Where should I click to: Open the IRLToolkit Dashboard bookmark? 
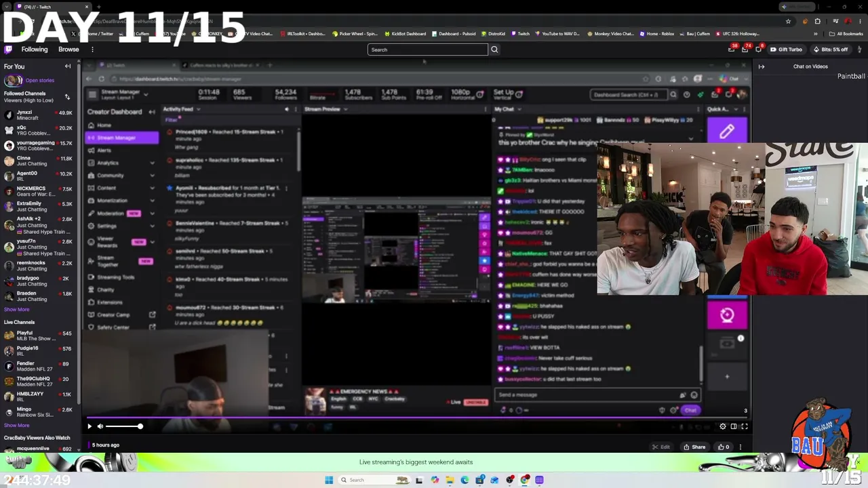pyautogui.click(x=303, y=34)
